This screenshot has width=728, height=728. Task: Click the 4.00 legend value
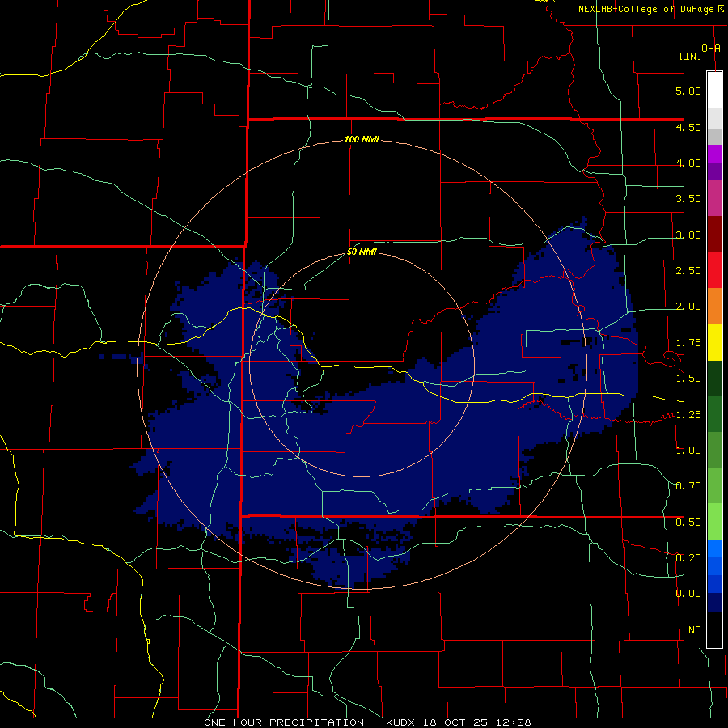(x=688, y=163)
